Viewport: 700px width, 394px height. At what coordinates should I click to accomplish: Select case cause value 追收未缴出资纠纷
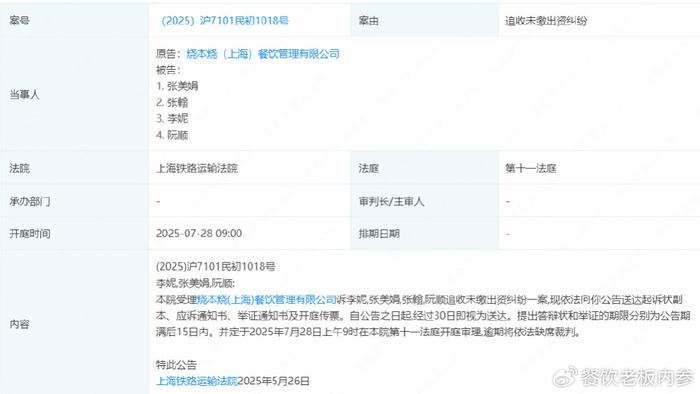[x=546, y=21]
